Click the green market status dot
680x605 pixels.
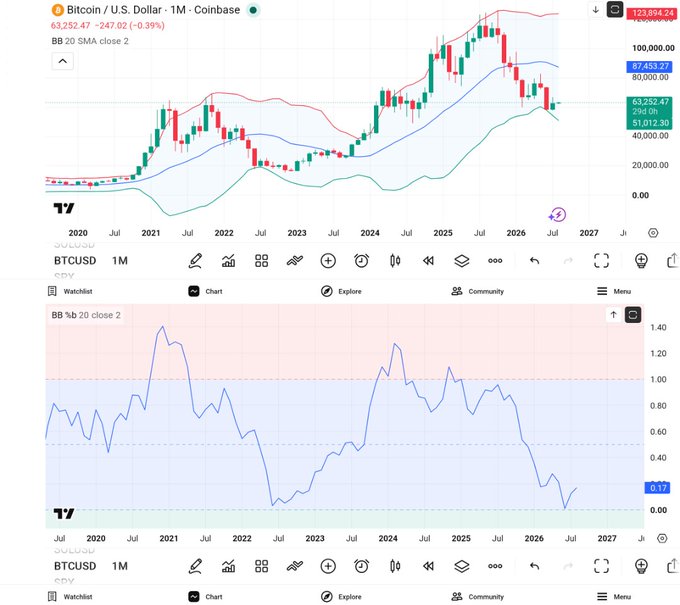click(x=253, y=10)
